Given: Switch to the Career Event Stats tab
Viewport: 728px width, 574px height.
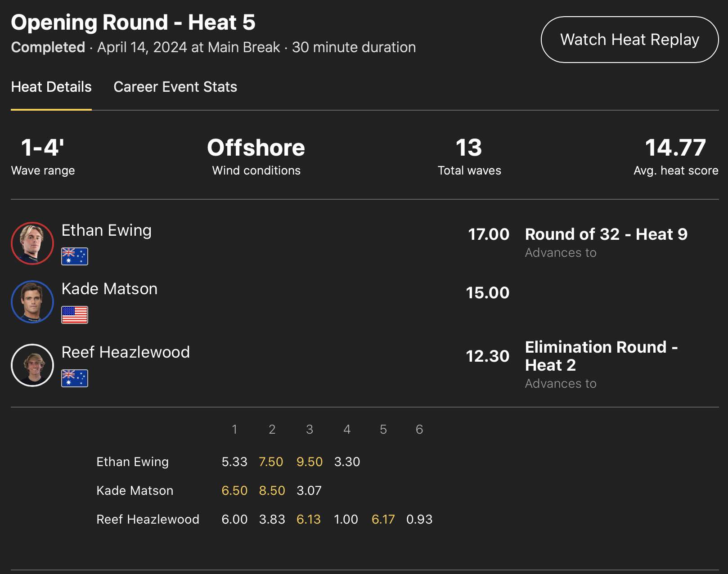Looking at the screenshot, I should click(x=175, y=87).
